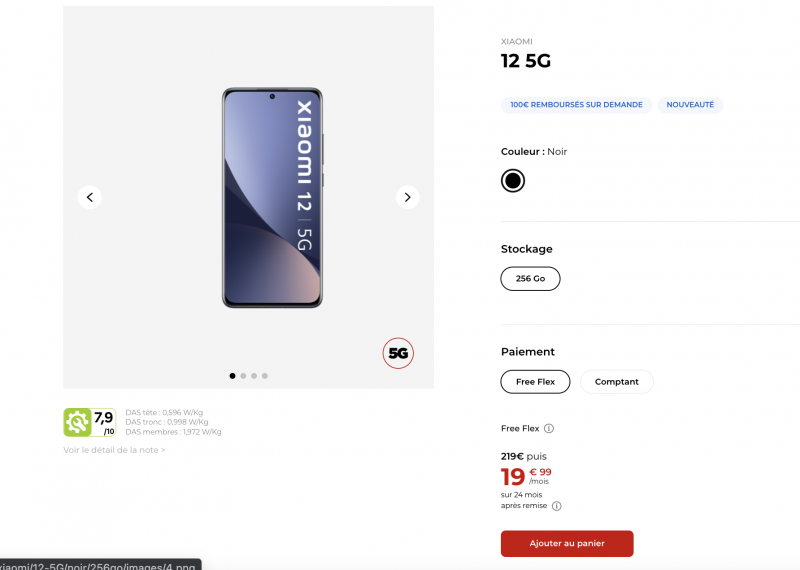The height and width of the screenshot is (570, 800).
Task: Click the "100€ remboursés sur demande" badge
Action: coord(576,105)
